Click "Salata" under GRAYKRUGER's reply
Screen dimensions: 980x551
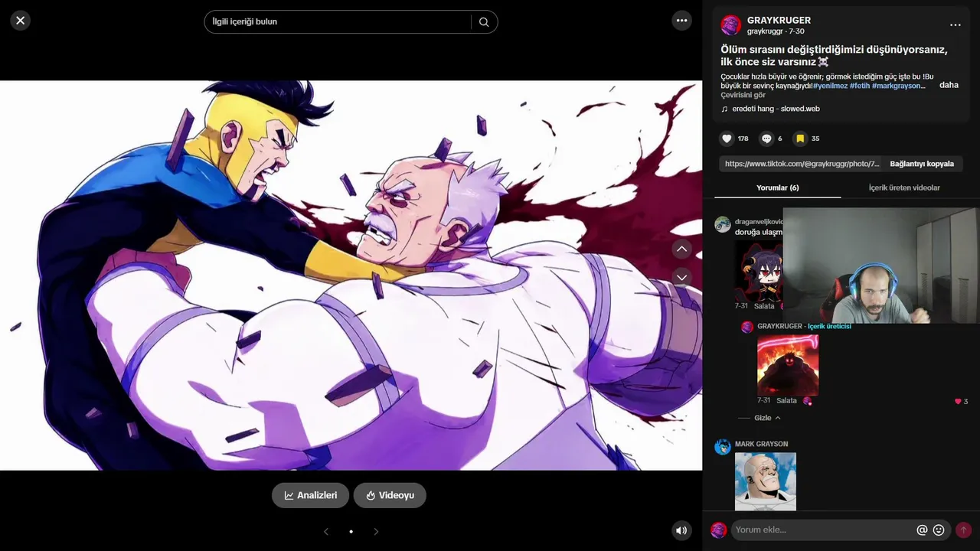tap(786, 400)
